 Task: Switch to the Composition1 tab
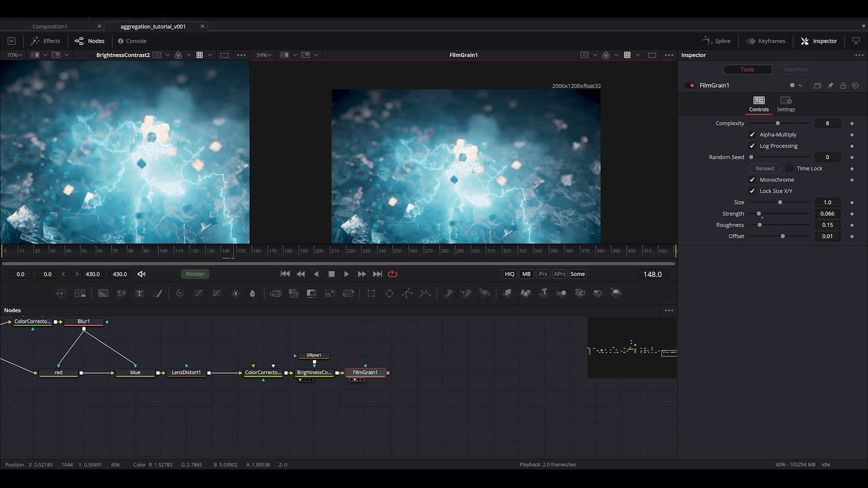[x=50, y=26]
